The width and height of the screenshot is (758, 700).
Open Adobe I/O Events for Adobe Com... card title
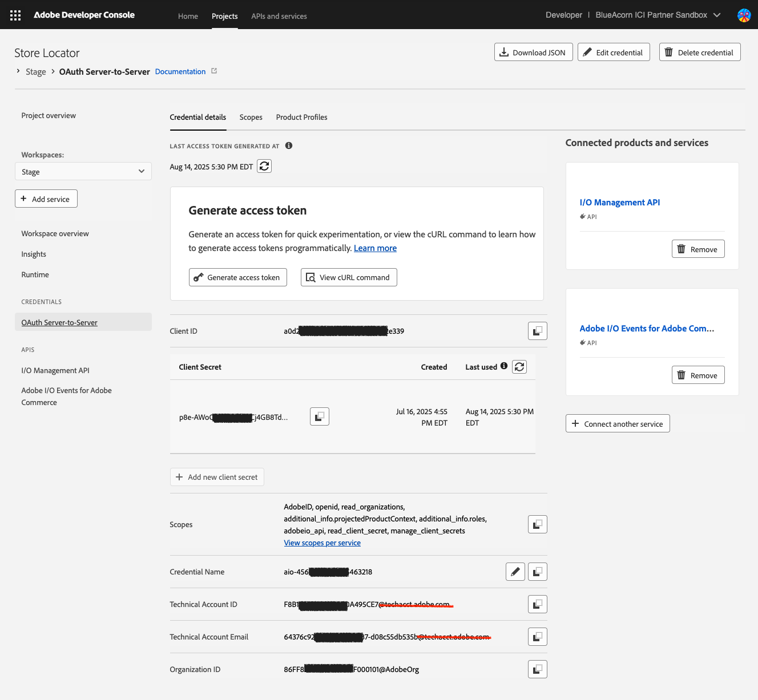point(647,329)
